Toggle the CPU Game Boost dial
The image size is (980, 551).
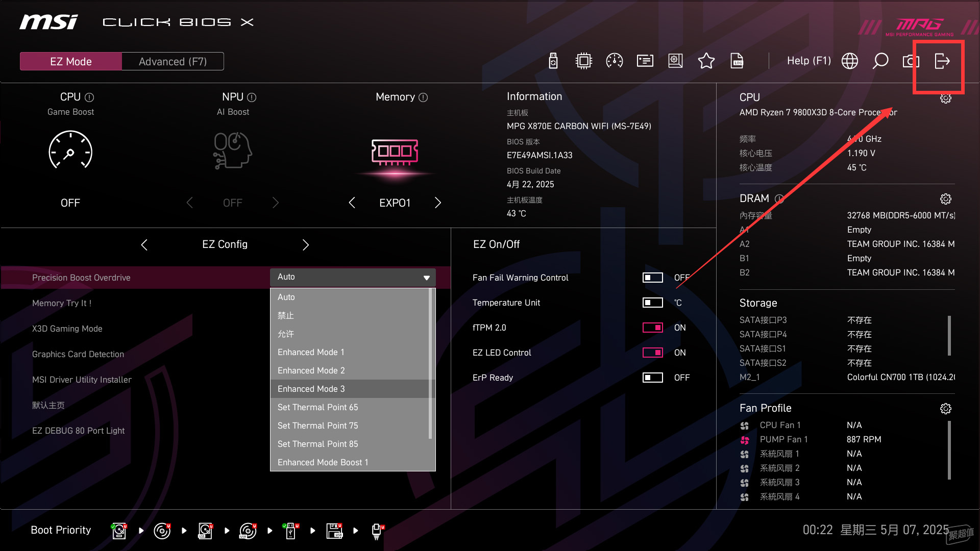70,151
